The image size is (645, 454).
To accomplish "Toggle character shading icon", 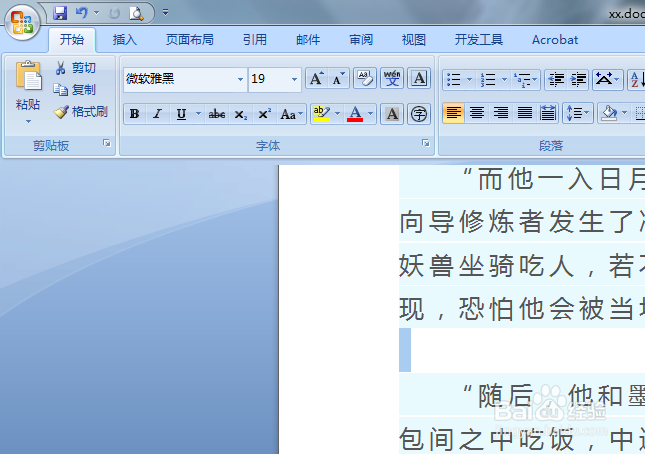I will click(392, 114).
